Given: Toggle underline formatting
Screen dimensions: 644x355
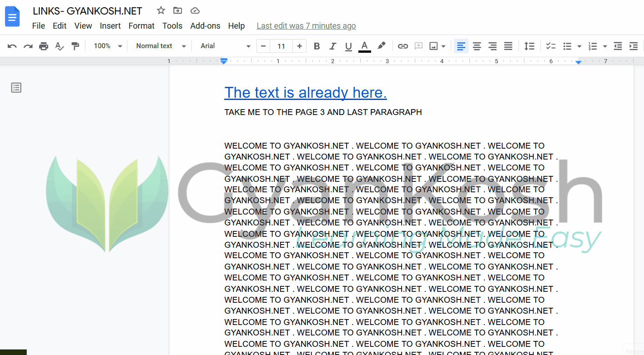Looking at the screenshot, I should [348, 46].
